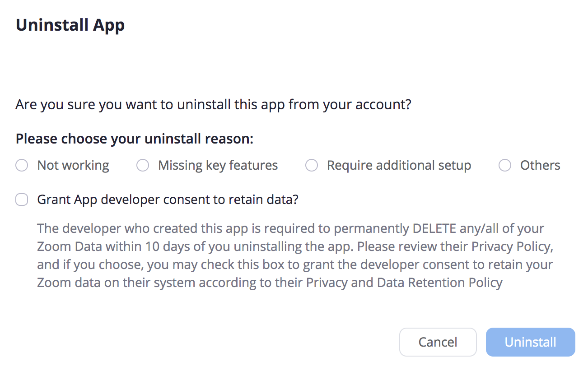Click the "Require additional setup" label text
This screenshot has height=371, width=588.
pos(399,166)
